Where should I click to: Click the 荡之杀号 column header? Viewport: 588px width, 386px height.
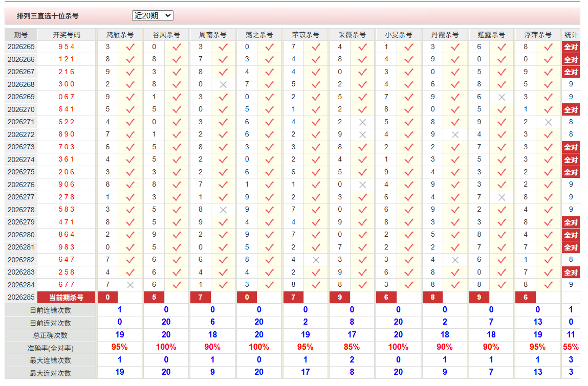259,35
